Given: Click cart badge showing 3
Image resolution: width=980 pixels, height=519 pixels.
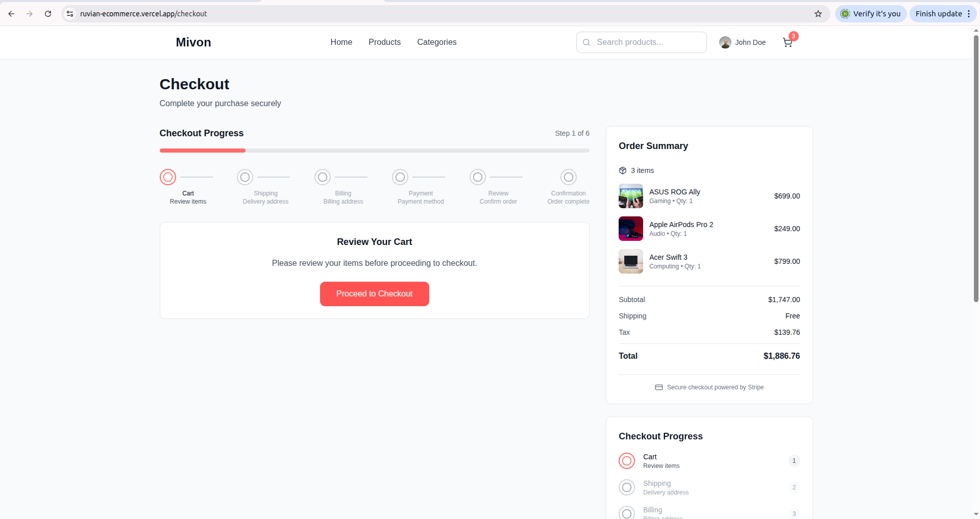Looking at the screenshot, I should click(794, 36).
